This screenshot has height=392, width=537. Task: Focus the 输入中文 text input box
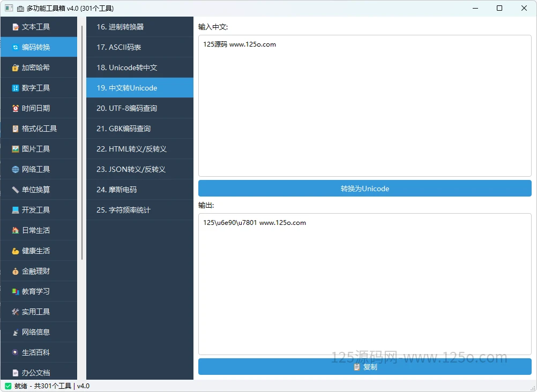tap(365, 106)
